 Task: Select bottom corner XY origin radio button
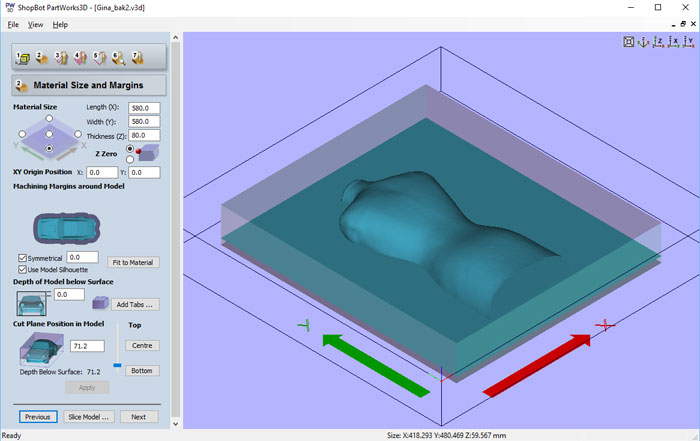click(49, 149)
